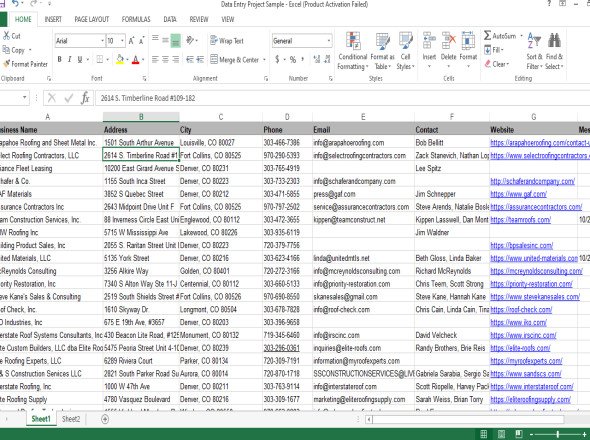Adjust the zoom slider in status bar

(x=557, y=434)
